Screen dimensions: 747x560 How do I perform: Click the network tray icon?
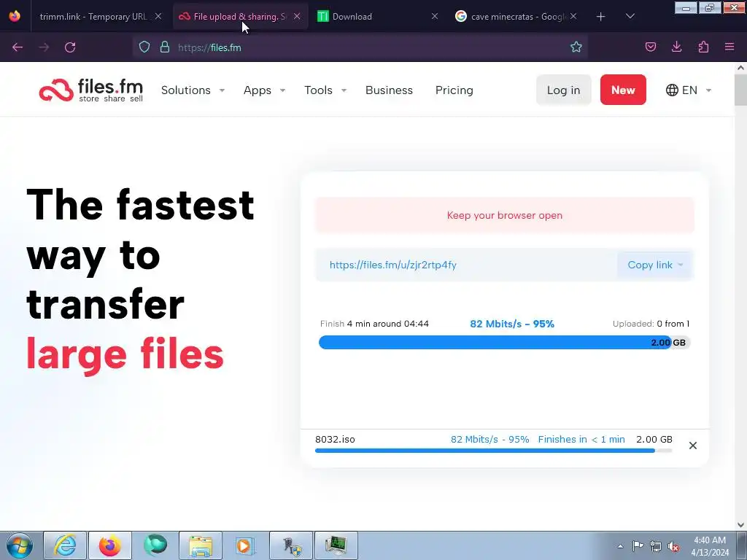pyautogui.click(x=656, y=547)
